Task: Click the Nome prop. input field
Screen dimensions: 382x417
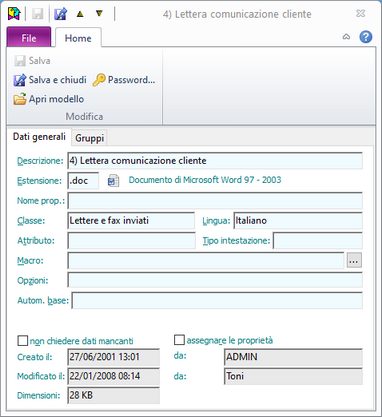Action: pos(215,201)
